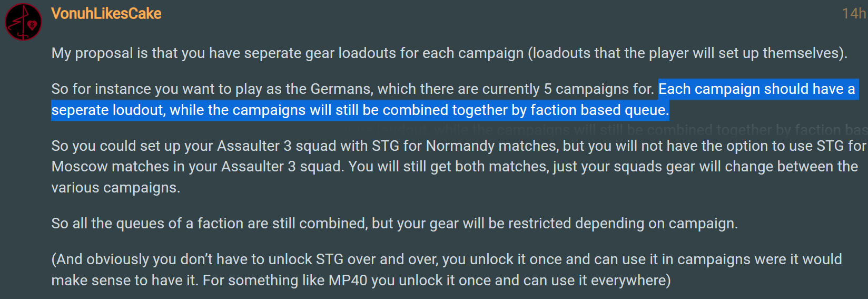Click the word 'MP40' in the last paragraph
Image resolution: width=868 pixels, height=299 pixels.
(x=348, y=281)
